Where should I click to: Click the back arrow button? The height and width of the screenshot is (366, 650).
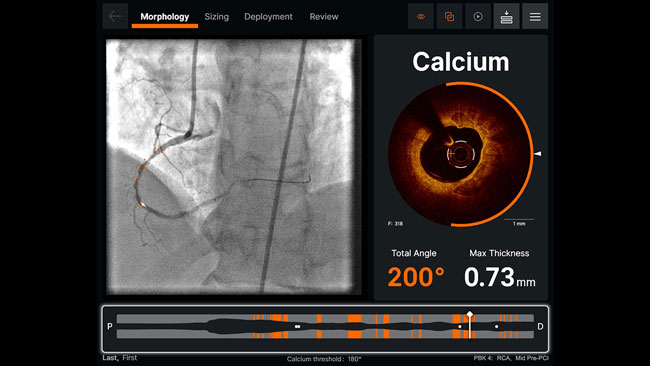pyautogui.click(x=115, y=17)
